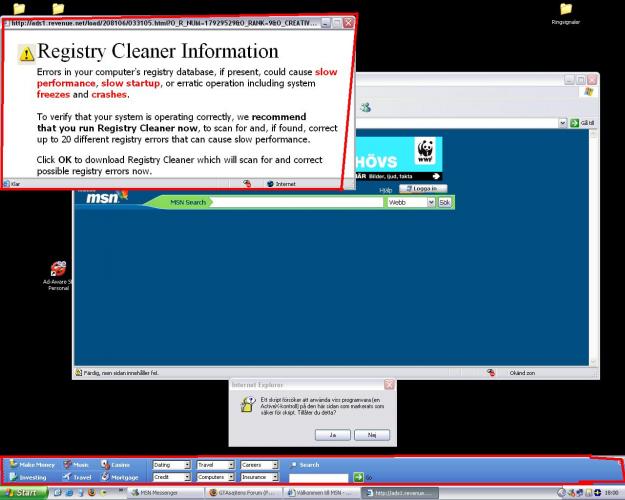Click the Sök button next to MSN Search

(x=444, y=203)
